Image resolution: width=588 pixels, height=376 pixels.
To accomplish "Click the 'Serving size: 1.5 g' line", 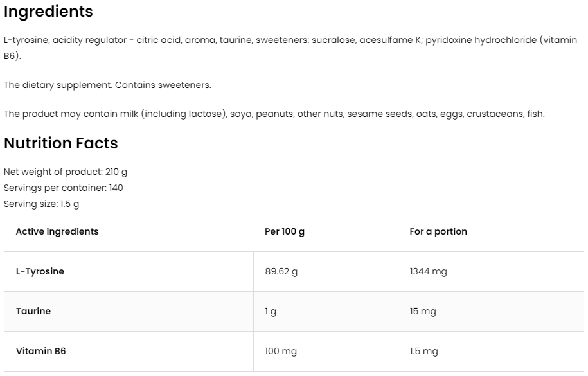I will tap(42, 204).
